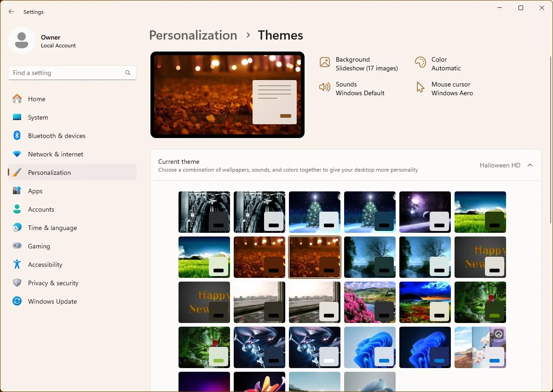Image resolution: width=553 pixels, height=392 pixels.
Task: Go to Bluetooth & devices
Action: point(72,136)
